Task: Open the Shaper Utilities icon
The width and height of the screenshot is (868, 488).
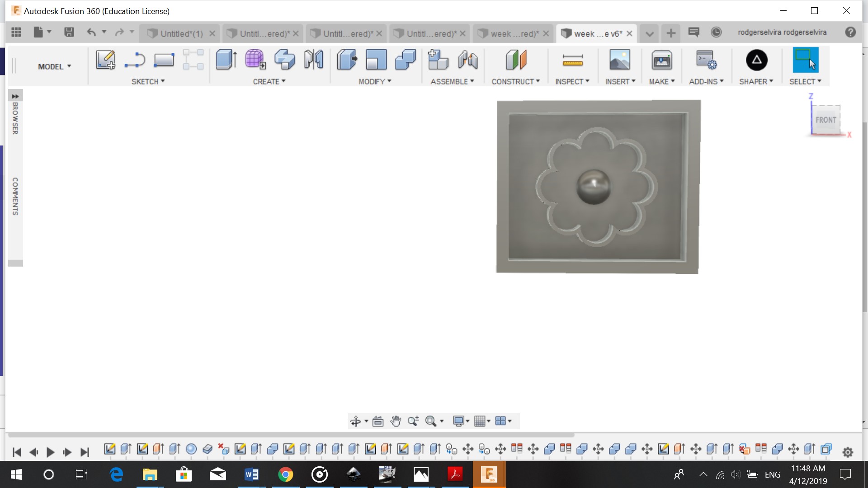Action: tap(756, 60)
